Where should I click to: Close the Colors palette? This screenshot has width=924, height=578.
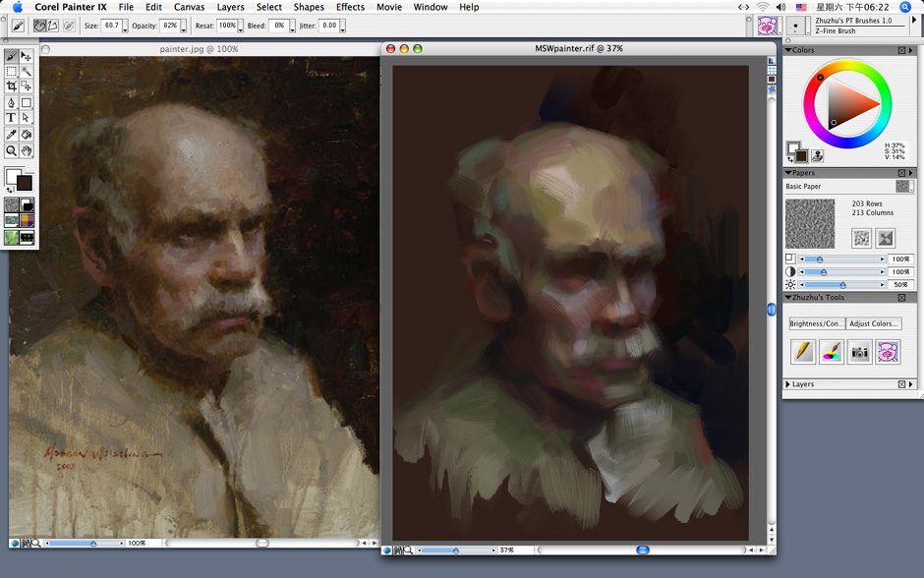coord(901,50)
